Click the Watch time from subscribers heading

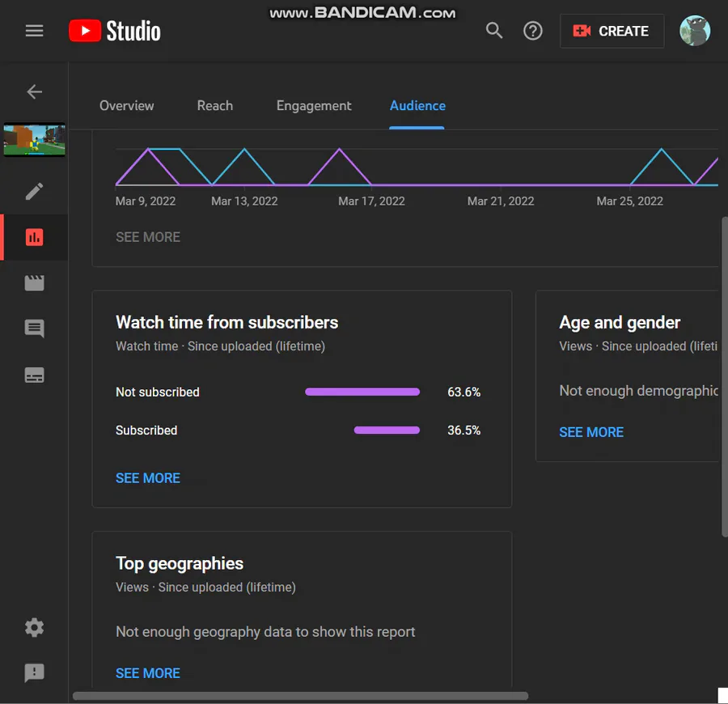pyautogui.click(x=227, y=322)
